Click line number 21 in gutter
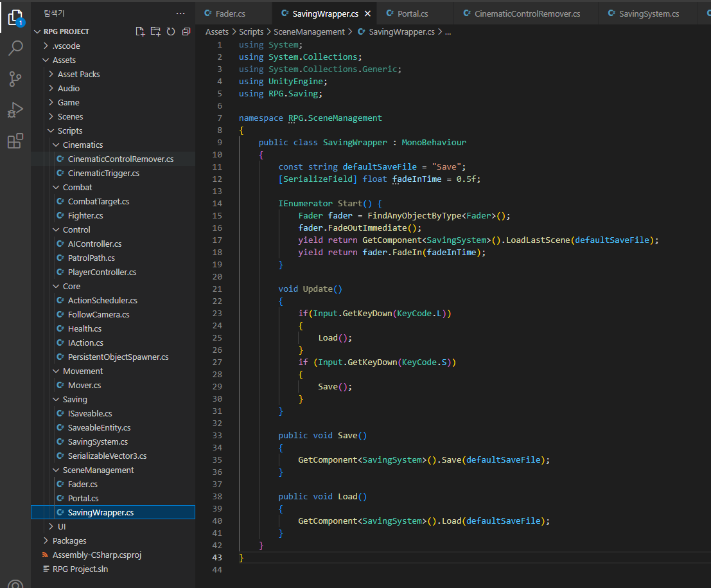 pos(216,289)
